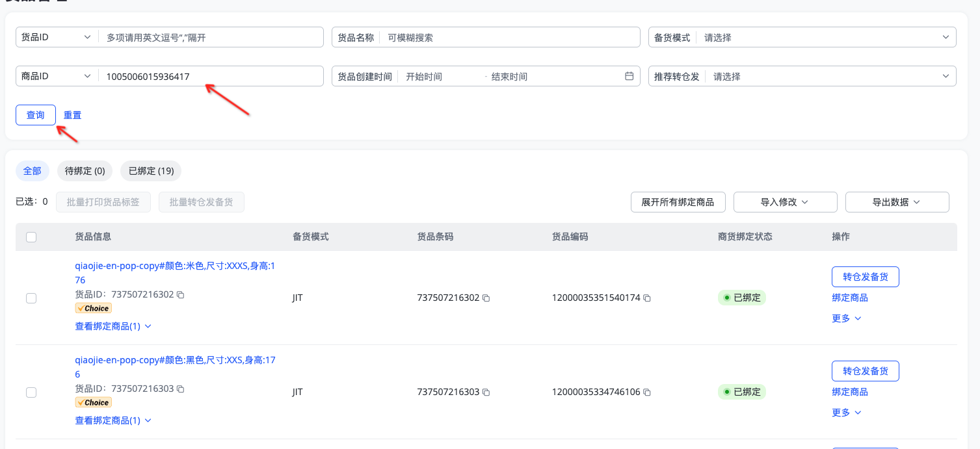Check the row for goods 737507216303

pos(31,392)
